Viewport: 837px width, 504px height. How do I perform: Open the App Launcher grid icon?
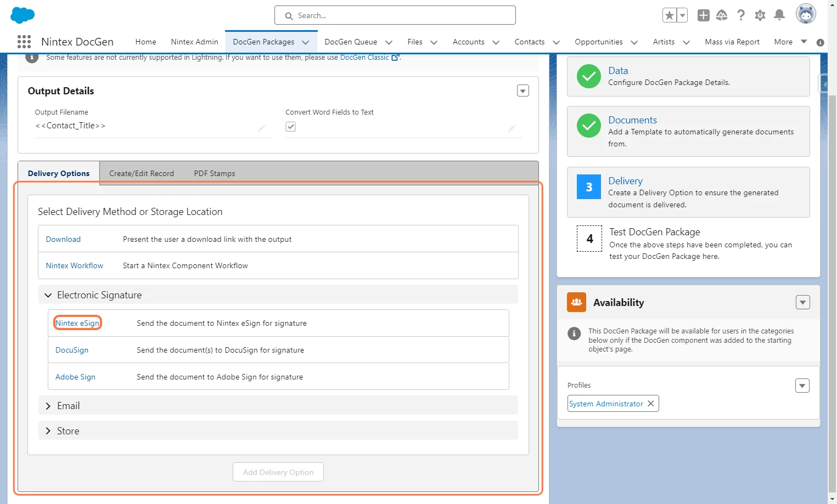pyautogui.click(x=24, y=42)
